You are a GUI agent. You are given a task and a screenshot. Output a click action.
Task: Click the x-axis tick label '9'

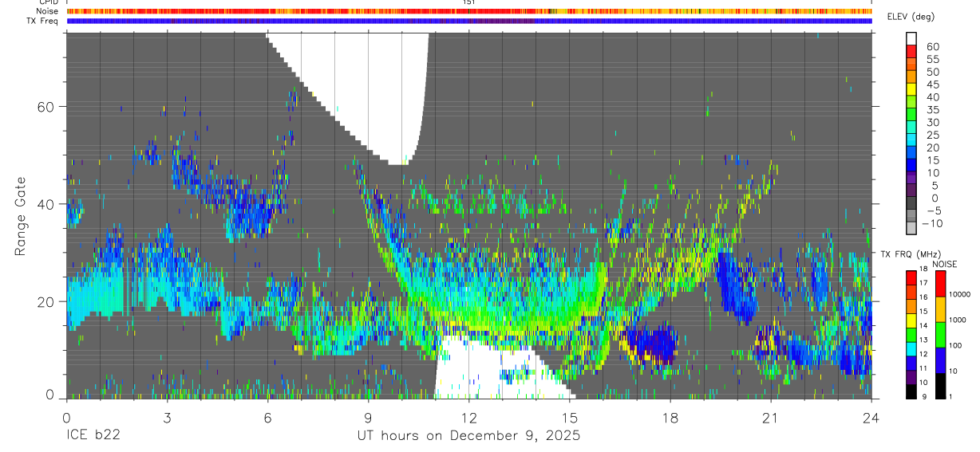(x=368, y=418)
